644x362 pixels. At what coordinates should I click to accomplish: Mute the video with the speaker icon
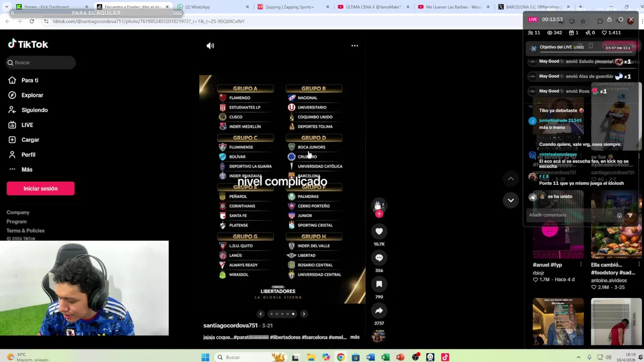point(210,46)
